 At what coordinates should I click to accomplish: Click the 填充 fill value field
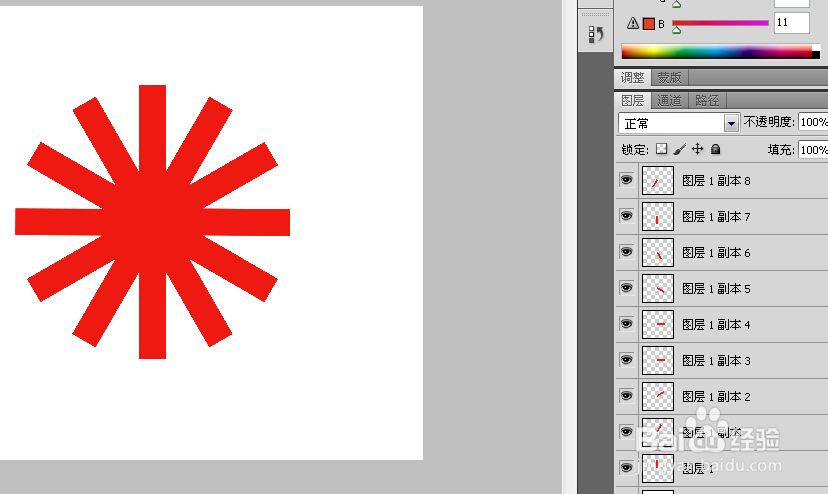(813, 150)
